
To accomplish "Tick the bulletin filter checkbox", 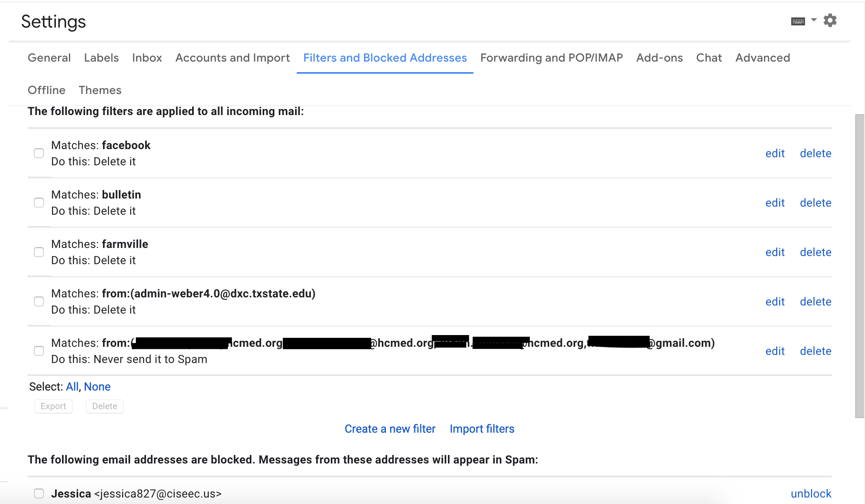I will click(x=39, y=203).
